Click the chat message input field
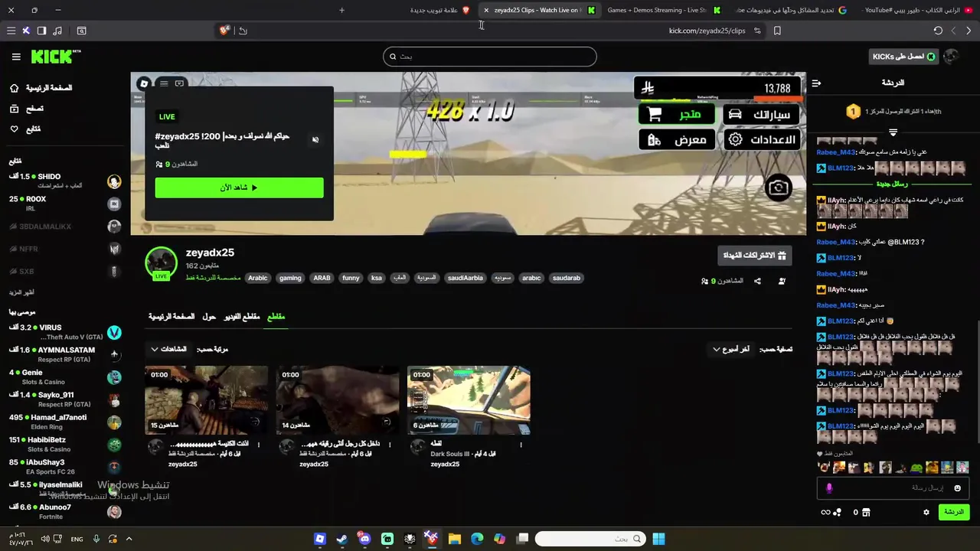Screen dimensions: 980x551 pyautogui.click(x=893, y=488)
